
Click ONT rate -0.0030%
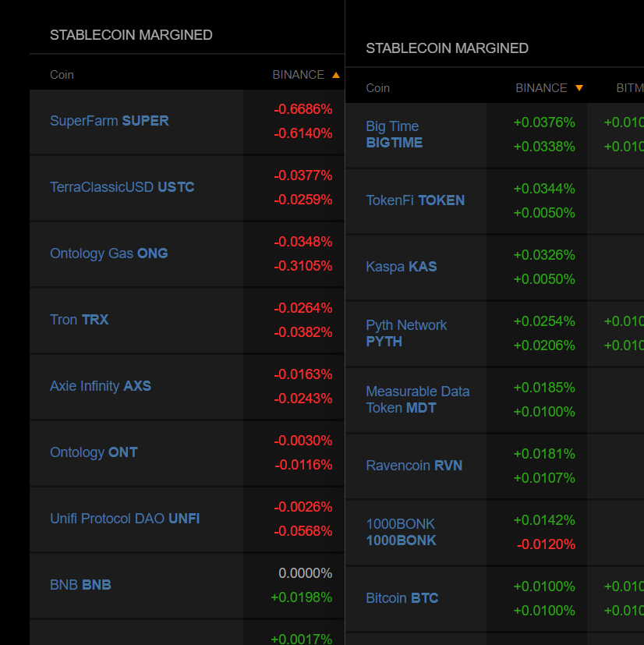[x=303, y=441]
